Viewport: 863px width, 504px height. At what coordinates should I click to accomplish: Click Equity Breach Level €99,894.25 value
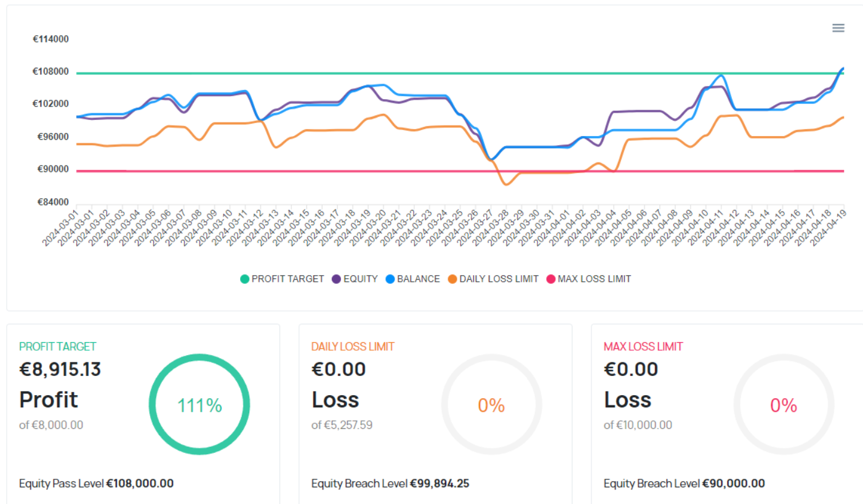[x=440, y=484]
